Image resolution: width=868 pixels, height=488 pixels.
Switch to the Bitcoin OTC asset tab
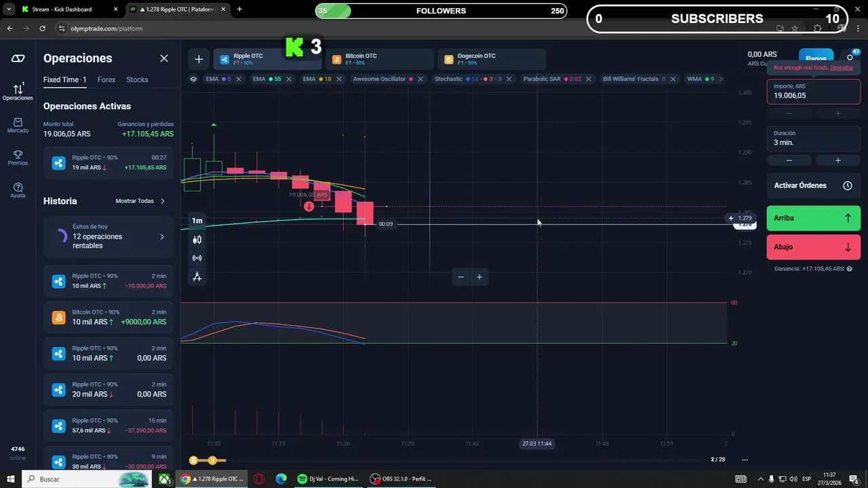click(x=380, y=60)
